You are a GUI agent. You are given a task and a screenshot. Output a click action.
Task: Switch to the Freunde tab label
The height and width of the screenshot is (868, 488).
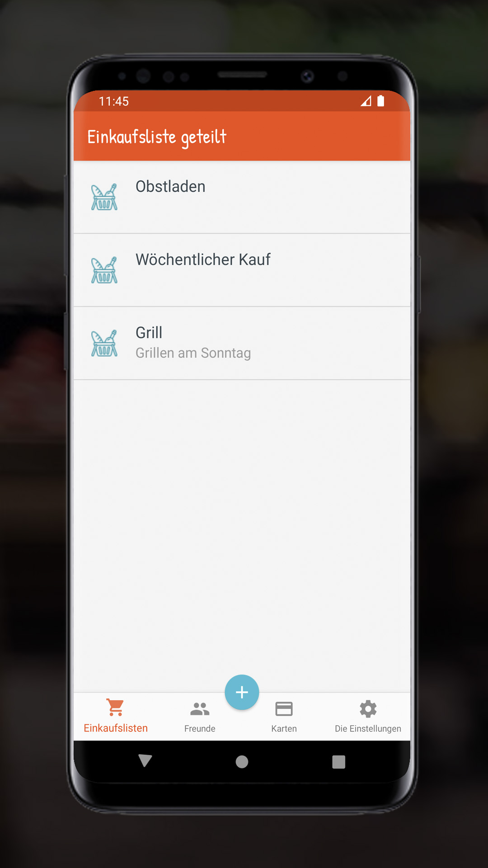pyautogui.click(x=200, y=729)
